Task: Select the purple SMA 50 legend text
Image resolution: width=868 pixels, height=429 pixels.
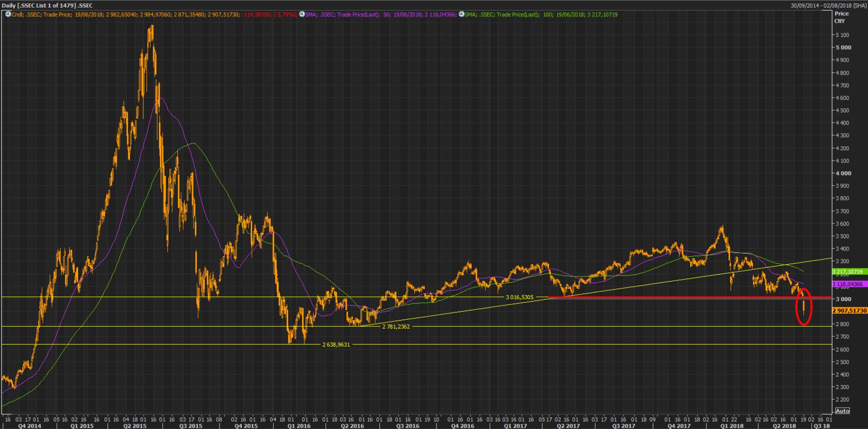Action: pyautogui.click(x=381, y=15)
